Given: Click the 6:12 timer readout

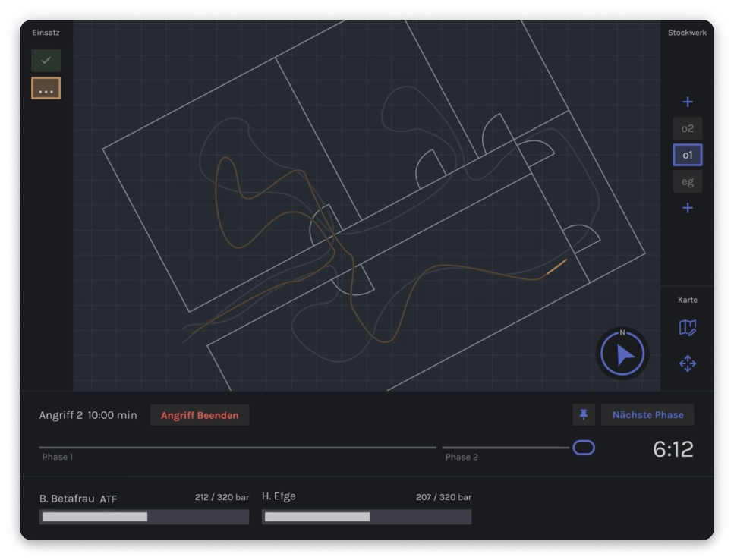Looking at the screenshot, I should [x=673, y=449].
